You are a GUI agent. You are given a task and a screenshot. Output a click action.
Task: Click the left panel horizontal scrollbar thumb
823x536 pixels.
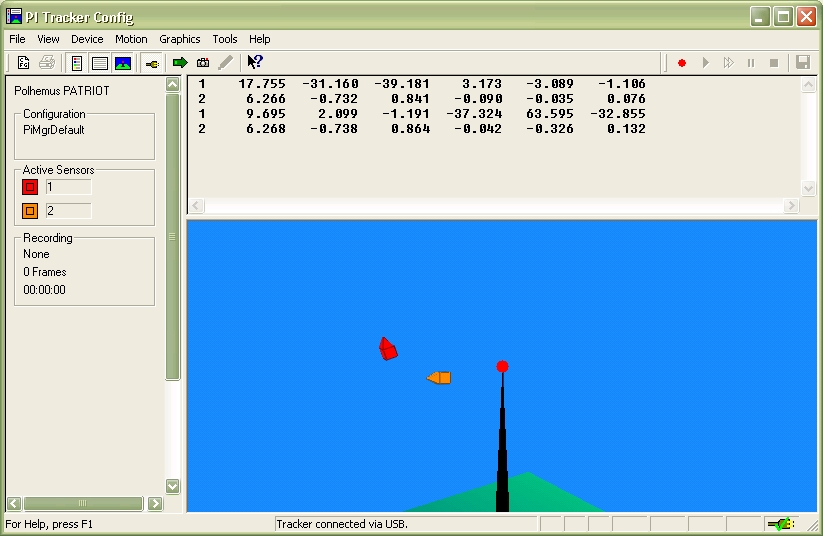click(x=83, y=503)
